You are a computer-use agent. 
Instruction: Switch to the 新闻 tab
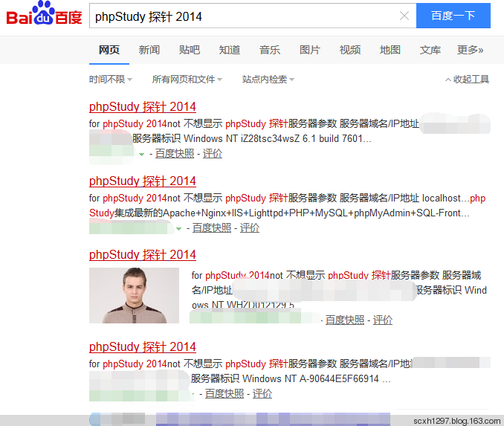pyautogui.click(x=149, y=50)
